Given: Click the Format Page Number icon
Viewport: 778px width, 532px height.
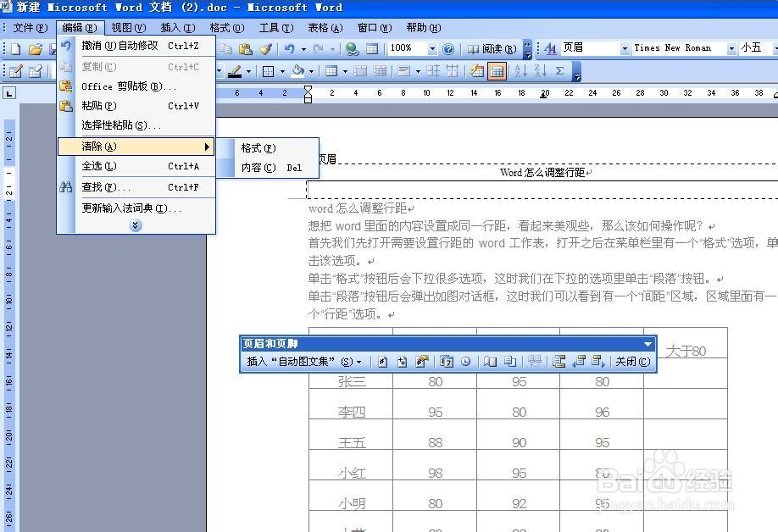Looking at the screenshot, I should coord(420,362).
